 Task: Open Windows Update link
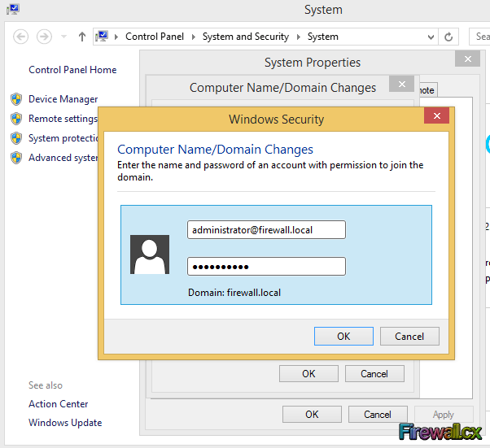65,423
